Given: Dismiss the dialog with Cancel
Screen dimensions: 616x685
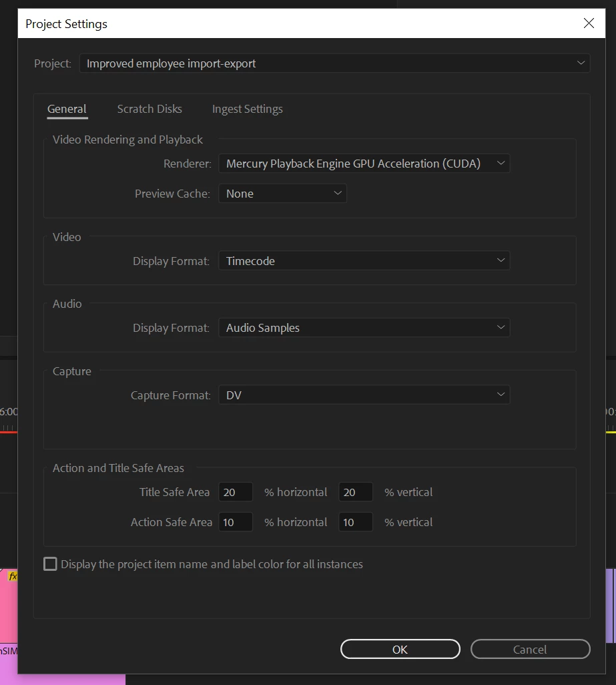Looking at the screenshot, I should tap(530, 649).
